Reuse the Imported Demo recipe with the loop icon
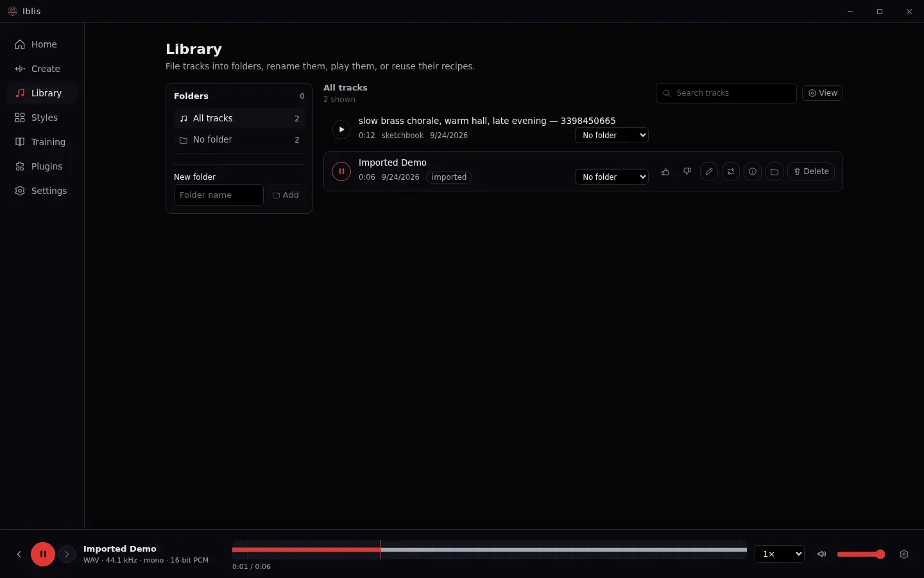 click(731, 171)
